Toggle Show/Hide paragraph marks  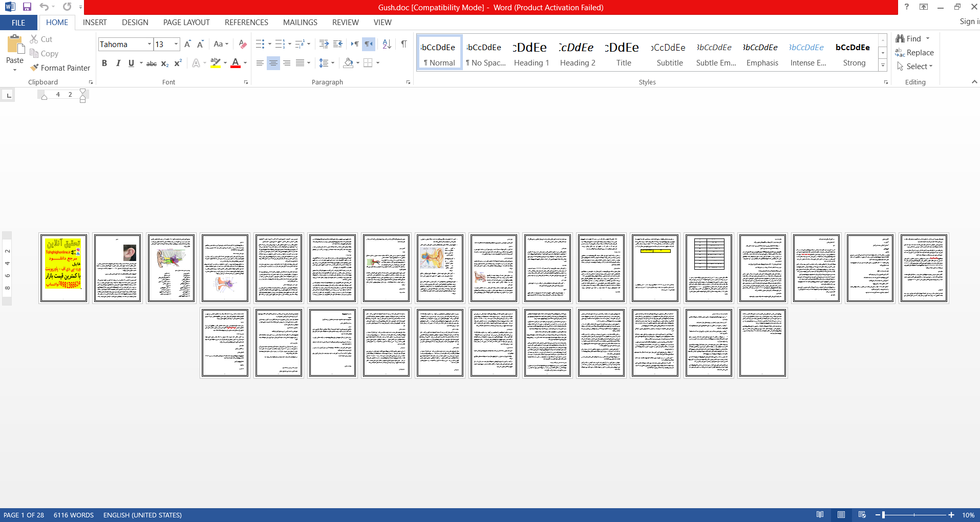(404, 44)
